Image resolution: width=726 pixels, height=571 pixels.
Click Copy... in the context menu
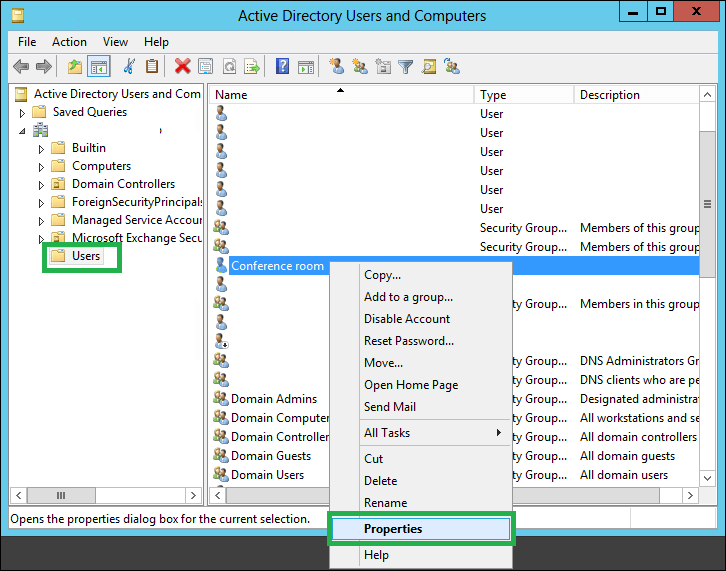(420, 275)
